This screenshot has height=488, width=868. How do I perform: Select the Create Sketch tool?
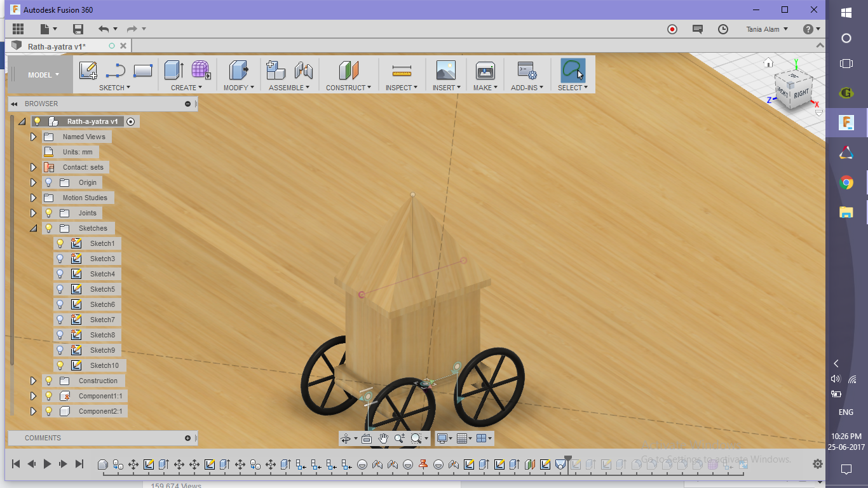click(88, 70)
